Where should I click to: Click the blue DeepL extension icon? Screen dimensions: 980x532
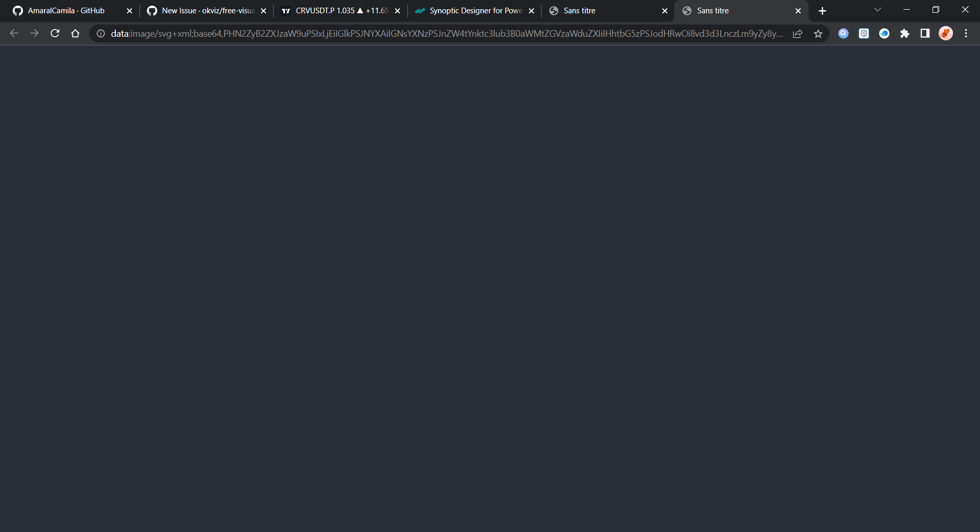885,33
